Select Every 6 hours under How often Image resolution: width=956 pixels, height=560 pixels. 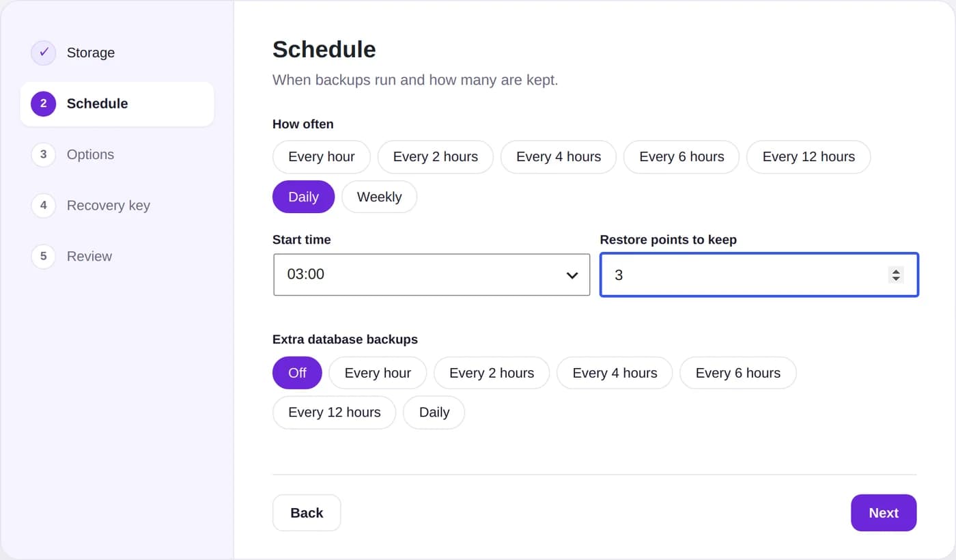(x=681, y=157)
